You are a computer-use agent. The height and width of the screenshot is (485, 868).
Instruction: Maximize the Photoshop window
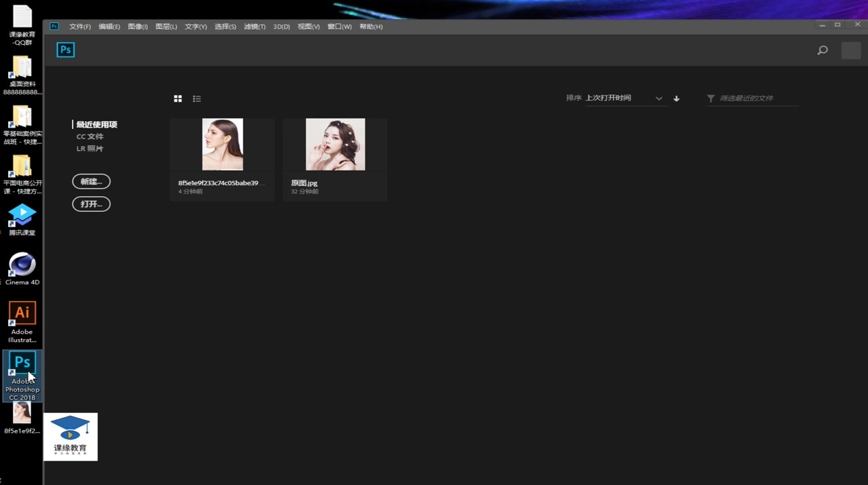(837, 25)
